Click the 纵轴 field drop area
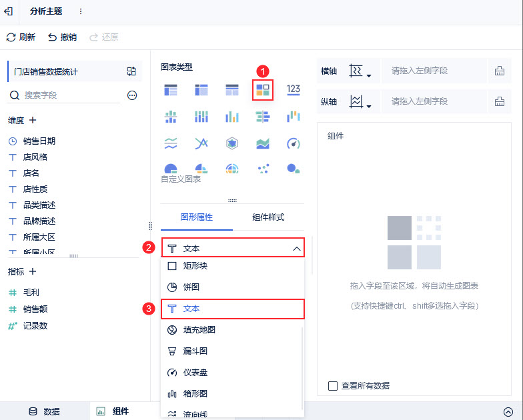The image size is (523, 420). tap(434, 101)
